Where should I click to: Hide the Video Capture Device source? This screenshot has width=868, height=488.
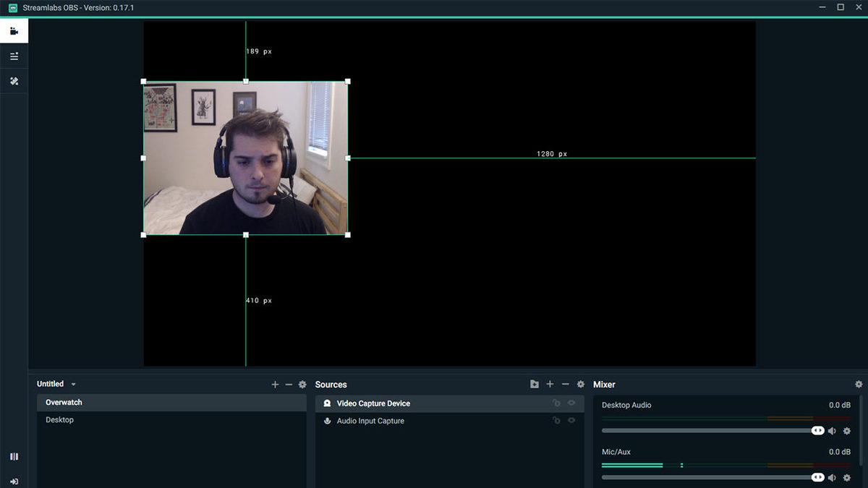571,403
